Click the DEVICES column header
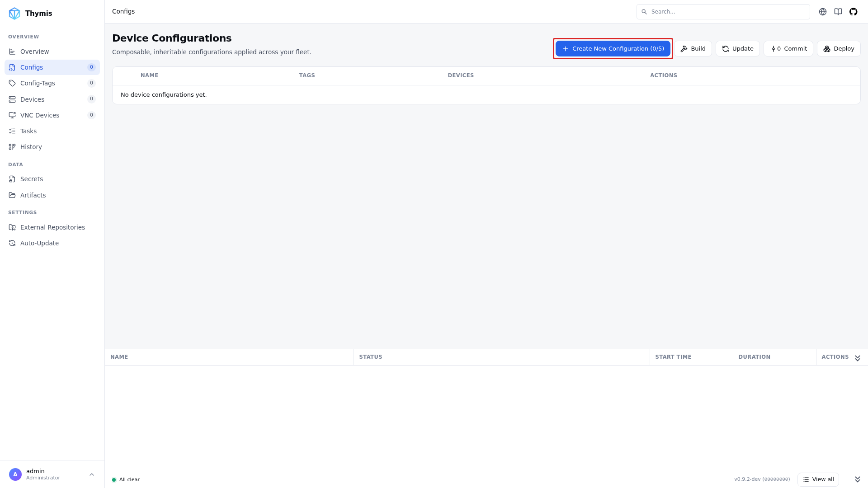The height and width of the screenshot is (488, 868). coord(461,75)
